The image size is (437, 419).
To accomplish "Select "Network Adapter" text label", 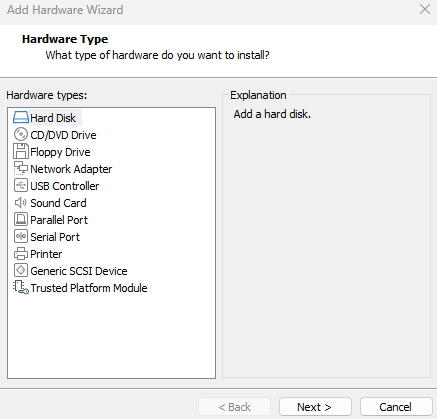I will coord(71,169).
